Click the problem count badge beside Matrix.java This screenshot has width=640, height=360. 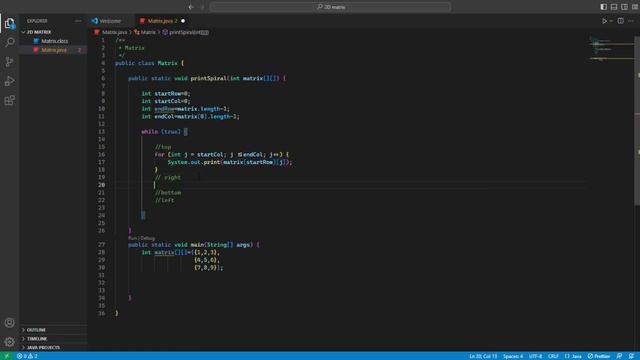[80, 50]
